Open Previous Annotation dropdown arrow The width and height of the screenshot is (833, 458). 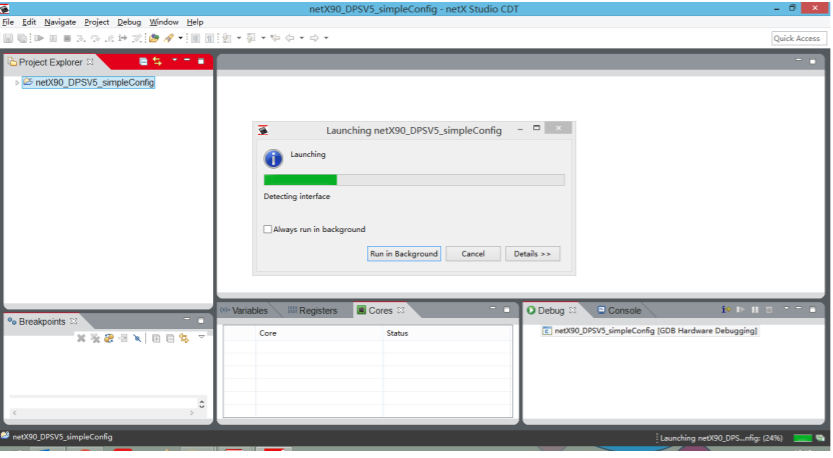pyautogui.click(x=263, y=38)
